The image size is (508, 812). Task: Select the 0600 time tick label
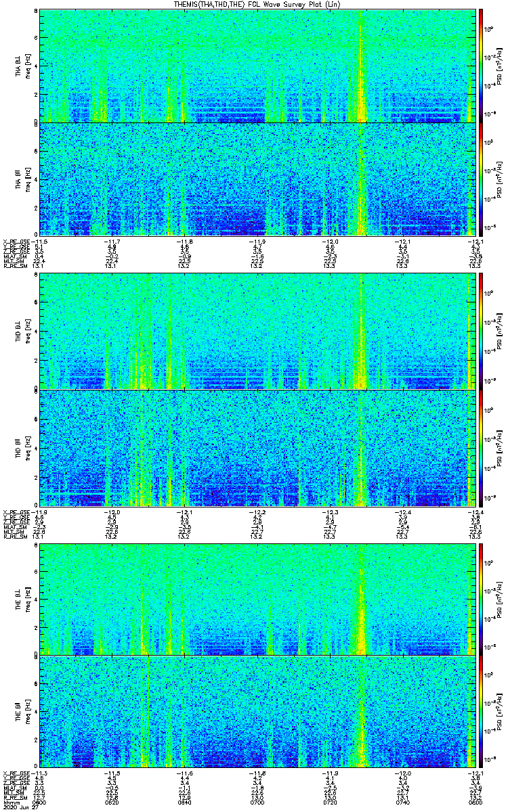pyautogui.click(x=39, y=802)
